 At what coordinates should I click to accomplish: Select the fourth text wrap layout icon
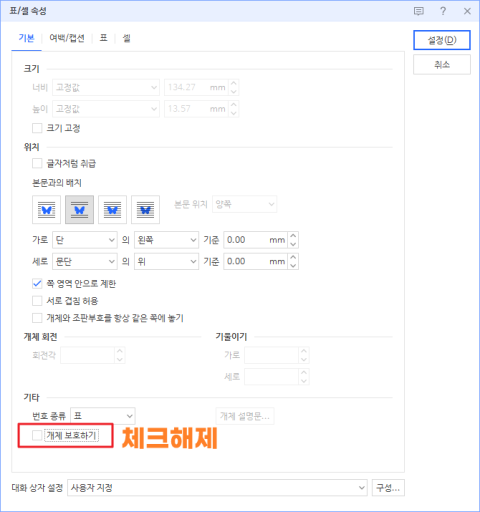click(x=145, y=210)
